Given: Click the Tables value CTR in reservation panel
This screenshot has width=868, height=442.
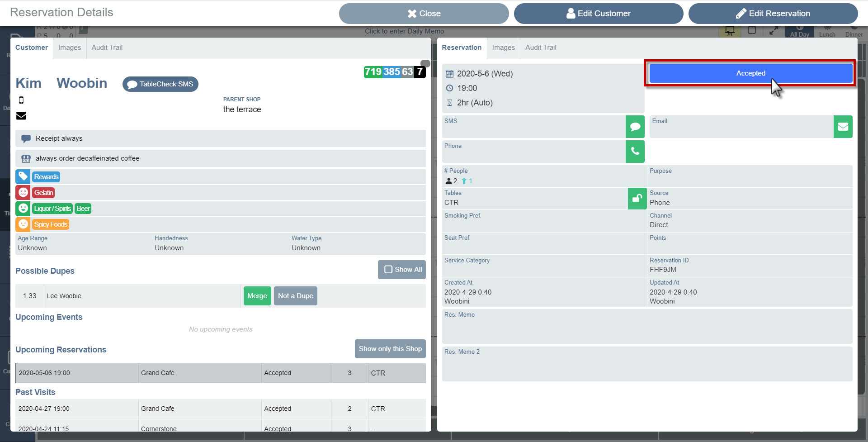Looking at the screenshot, I should point(451,203).
